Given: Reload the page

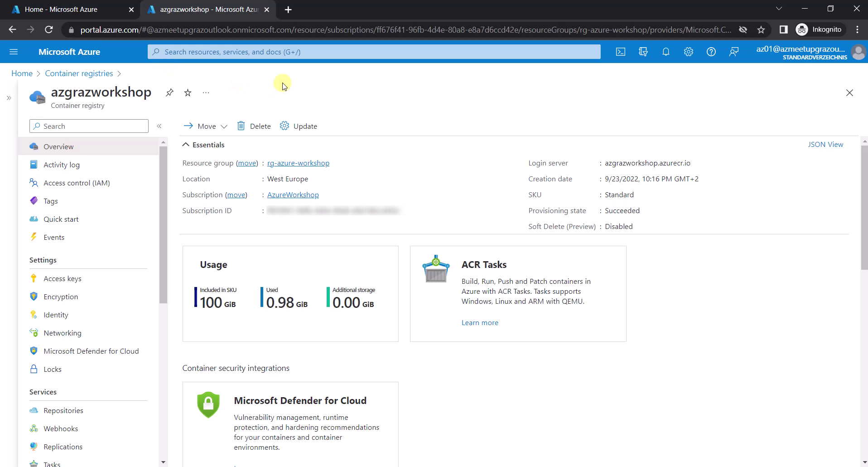Looking at the screenshot, I should (x=49, y=29).
